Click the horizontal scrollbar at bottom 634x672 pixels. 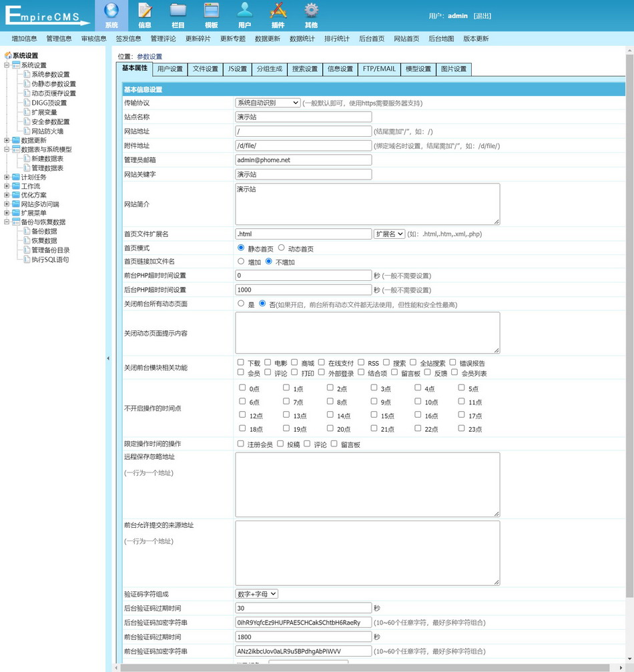click(x=365, y=668)
